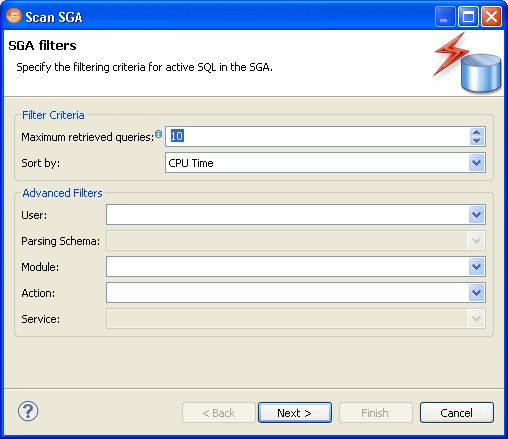Image resolution: width=508 pixels, height=439 pixels.
Task: Expand the Module dropdown list
Action: click(477, 267)
